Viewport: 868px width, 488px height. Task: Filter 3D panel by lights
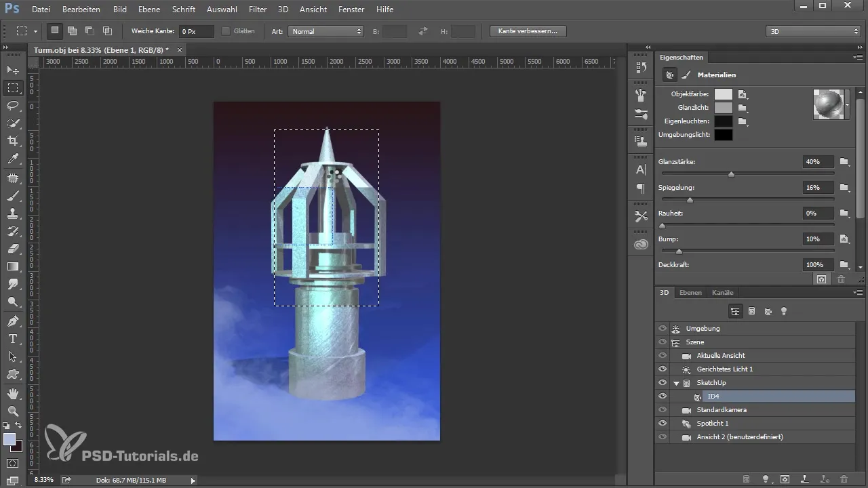[784, 311]
